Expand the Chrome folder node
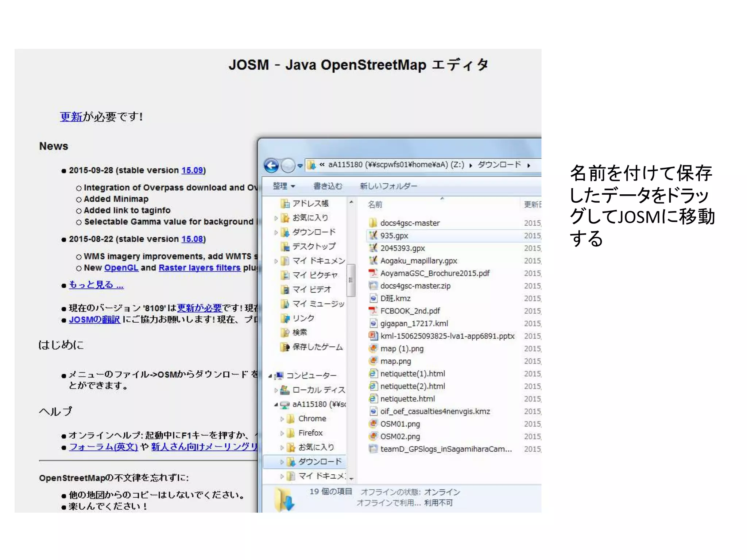This screenshot has width=747, height=560. tap(282, 419)
